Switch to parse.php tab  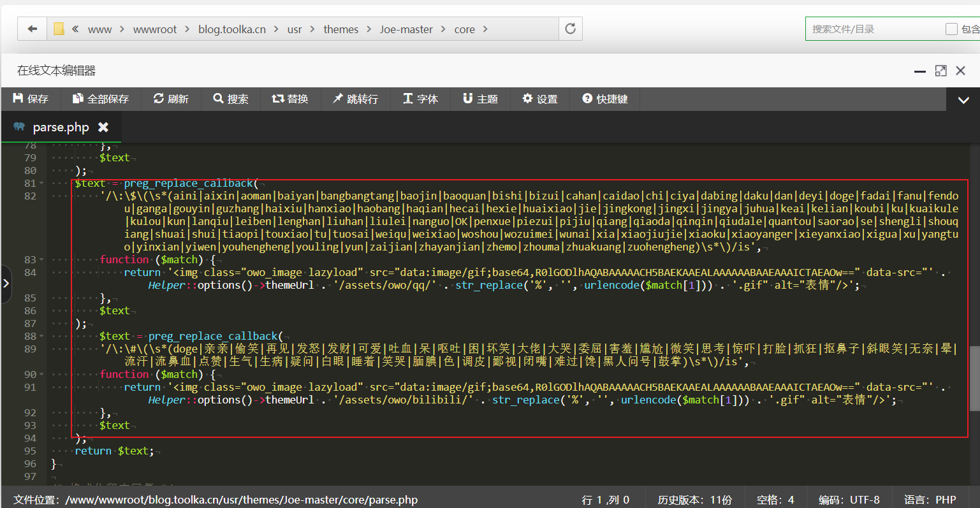(61, 127)
